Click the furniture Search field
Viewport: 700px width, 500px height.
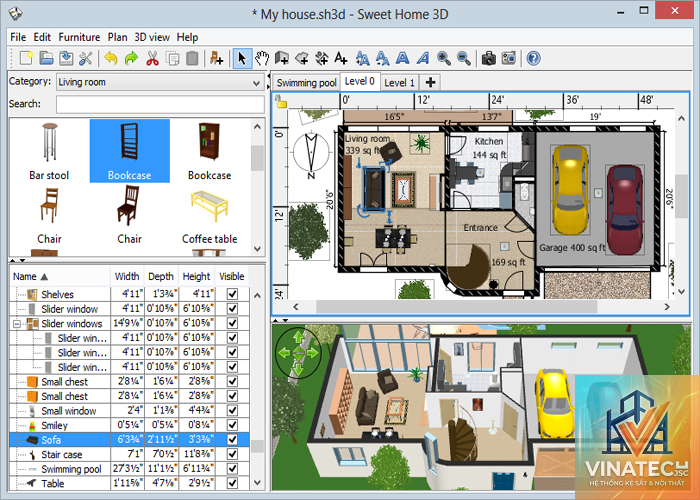coord(160,104)
